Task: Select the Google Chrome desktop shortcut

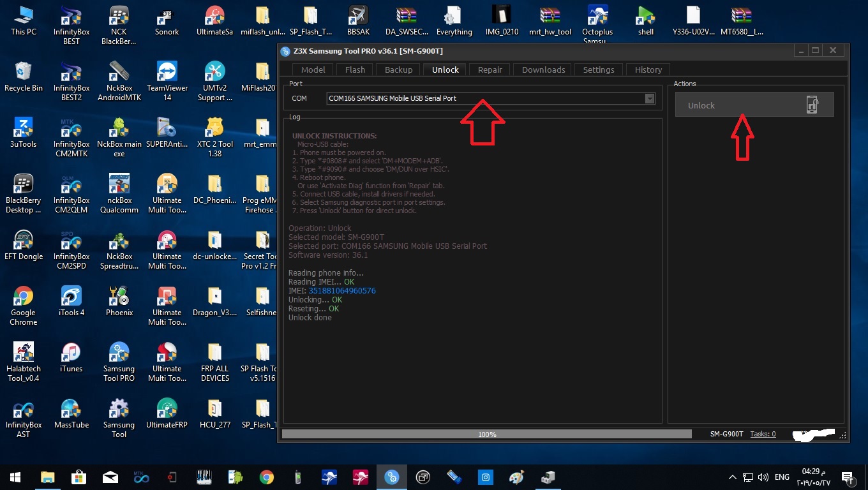Action: point(24,306)
